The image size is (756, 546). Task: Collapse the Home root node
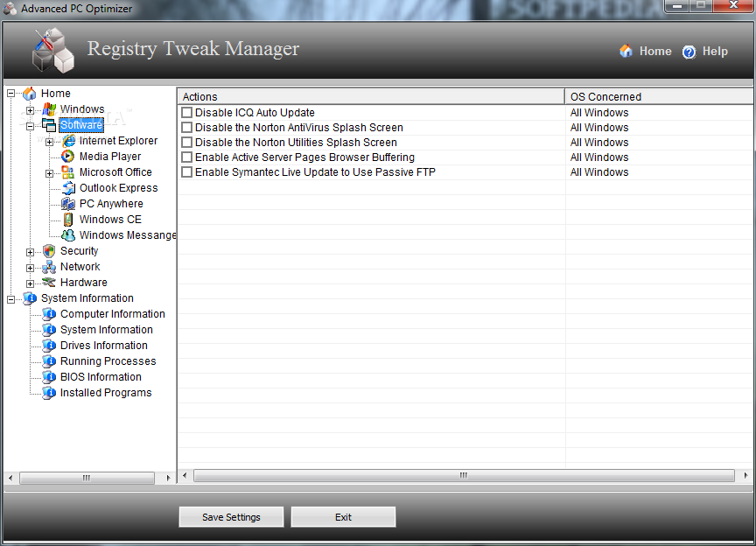pos(10,93)
